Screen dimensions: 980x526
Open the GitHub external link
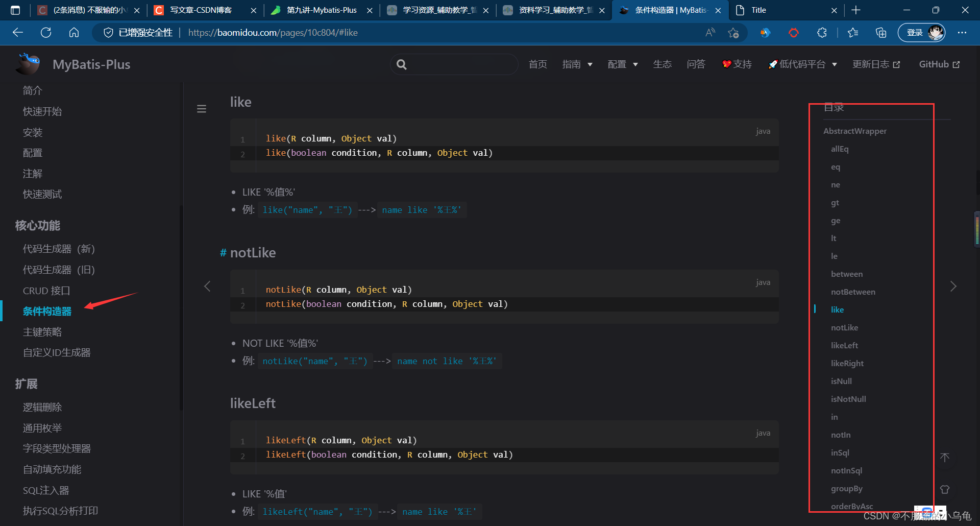(940, 64)
